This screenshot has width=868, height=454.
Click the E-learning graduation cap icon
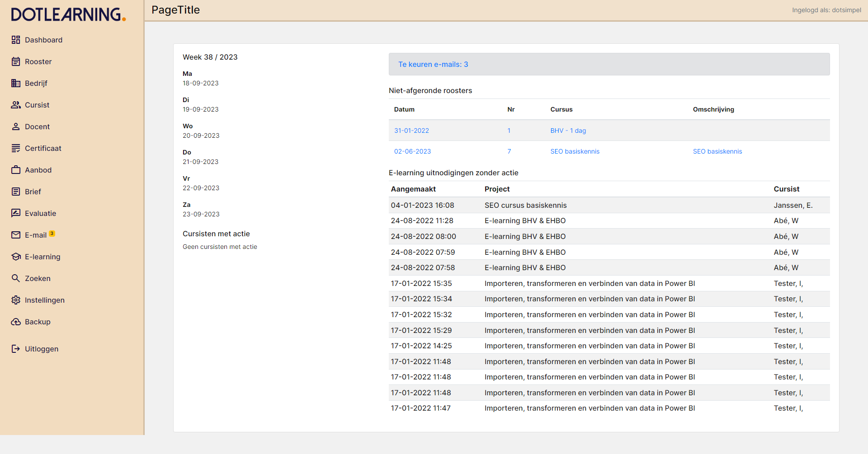(x=16, y=257)
